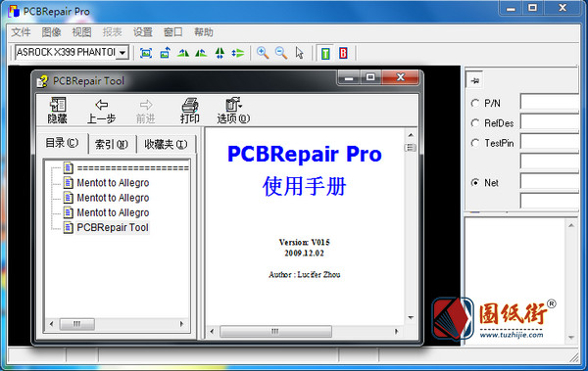
Task: Select the RefDes radio button
Action: click(475, 123)
